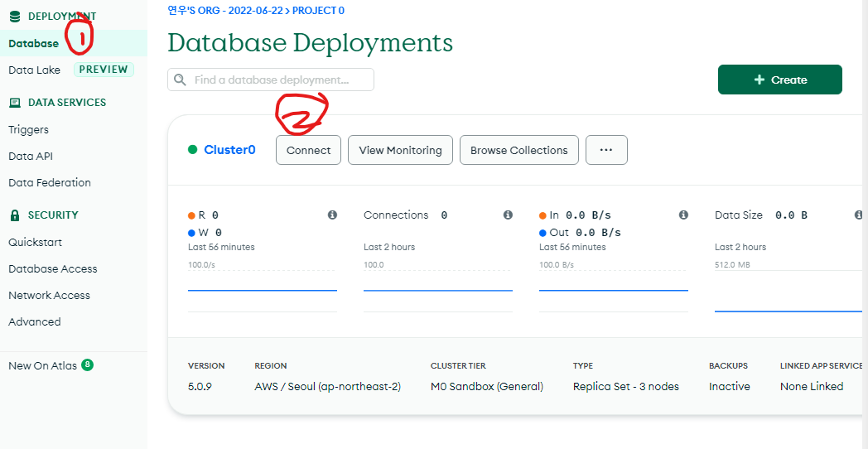868x449 pixels.
Task: Focus the Find a database deployment field
Action: 271,80
